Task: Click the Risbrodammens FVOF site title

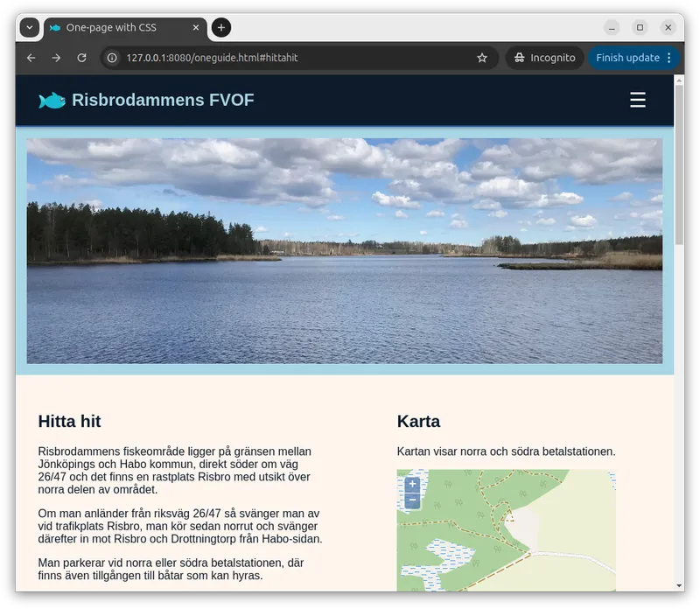Action: 163,101
